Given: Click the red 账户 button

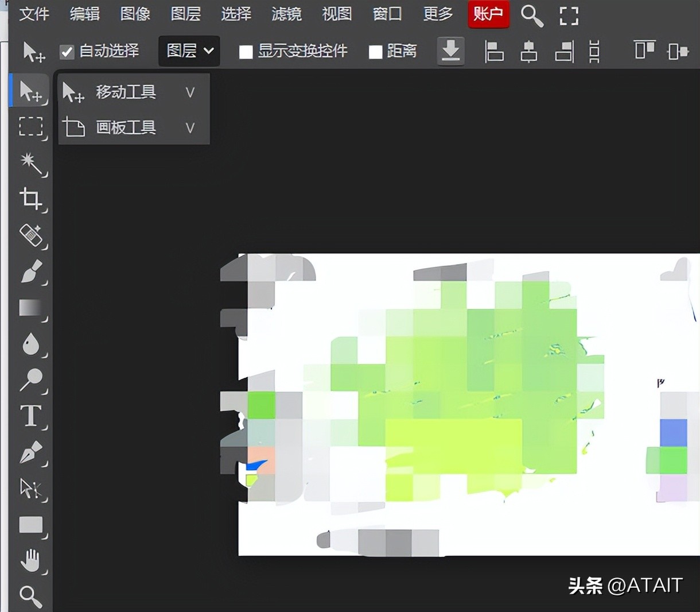Looking at the screenshot, I should point(488,14).
